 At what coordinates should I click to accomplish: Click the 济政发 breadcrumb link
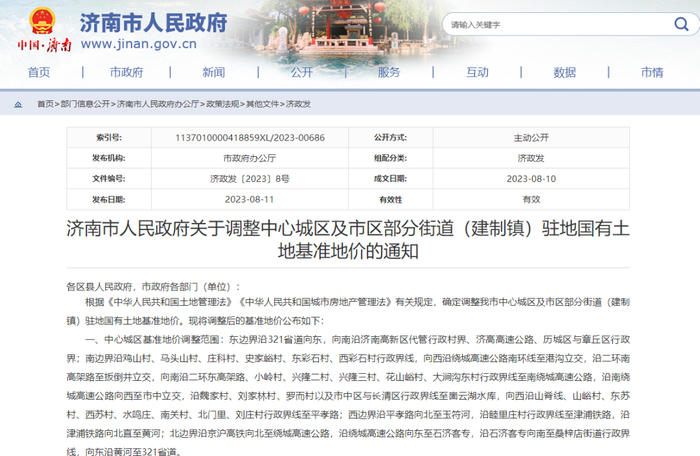(x=298, y=104)
